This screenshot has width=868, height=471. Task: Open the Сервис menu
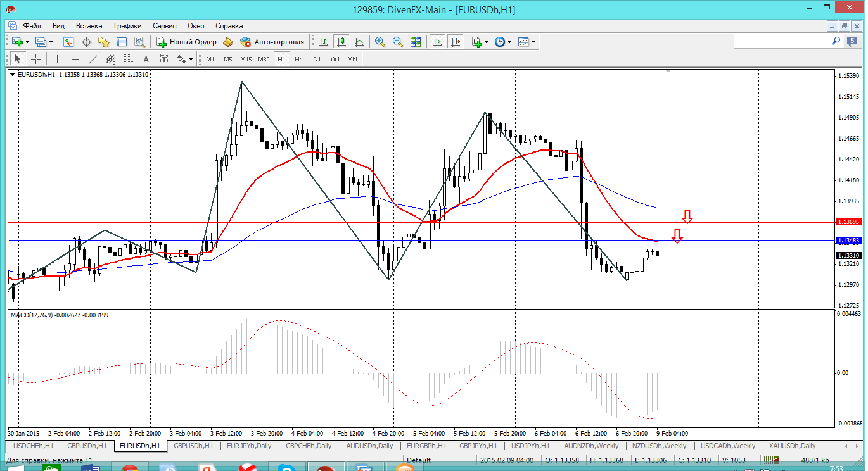[x=165, y=26]
